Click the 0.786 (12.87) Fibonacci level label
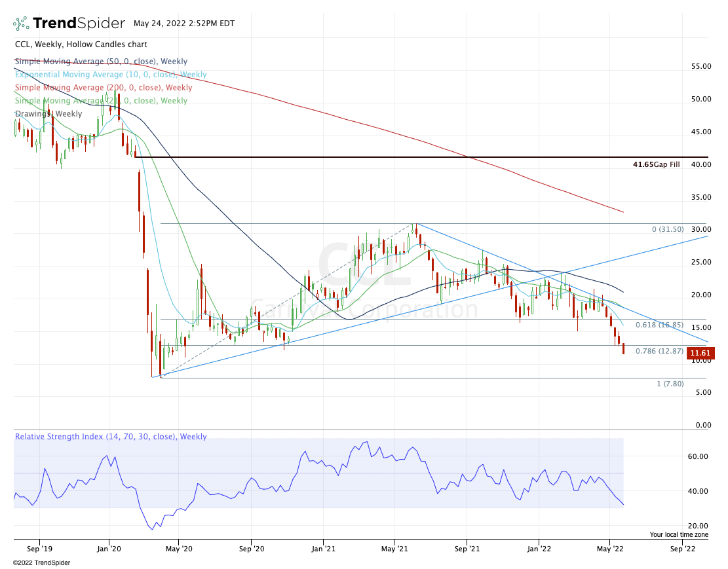The height and width of the screenshot is (569, 728). (x=660, y=351)
